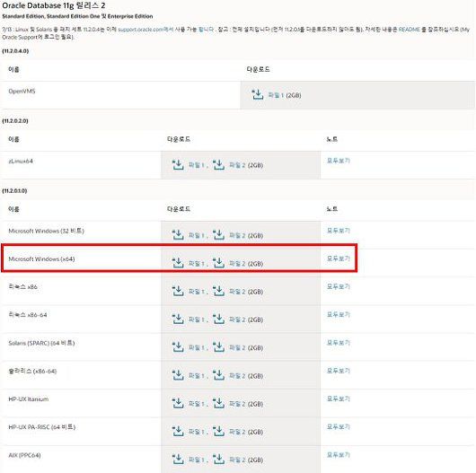Click the Microsoft Windows (x64) name

(41, 259)
